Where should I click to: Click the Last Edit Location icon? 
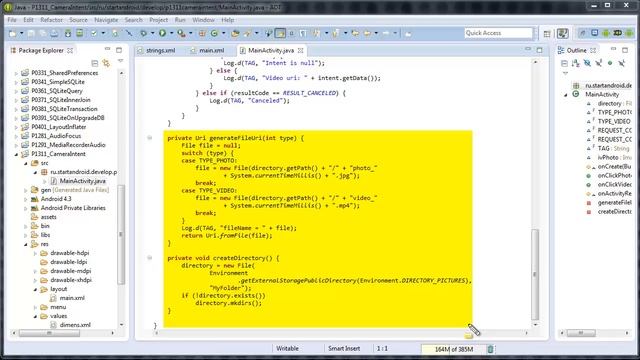(x=355, y=33)
